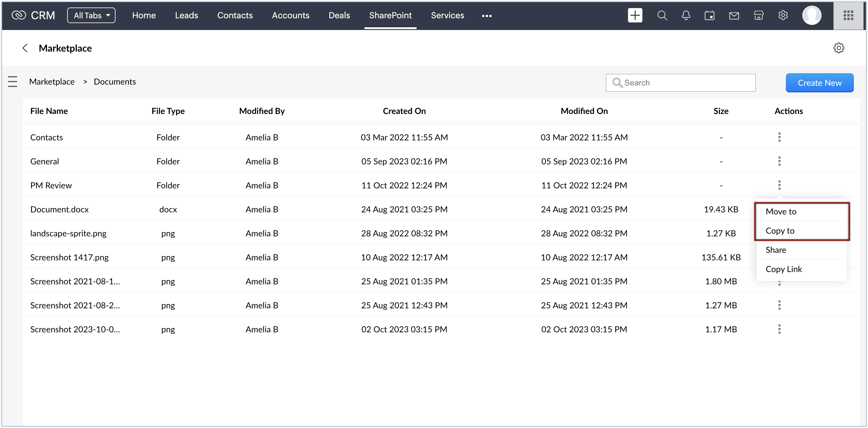Click the Marketplace page settings gear
868x428 pixels.
(x=838, y=48)
